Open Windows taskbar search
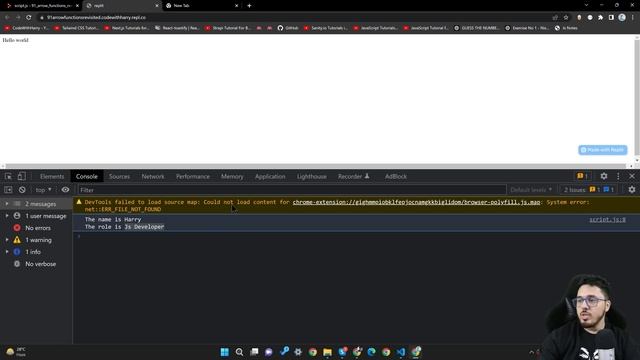This screenshot has width=640, height=360. coord(239,352)
